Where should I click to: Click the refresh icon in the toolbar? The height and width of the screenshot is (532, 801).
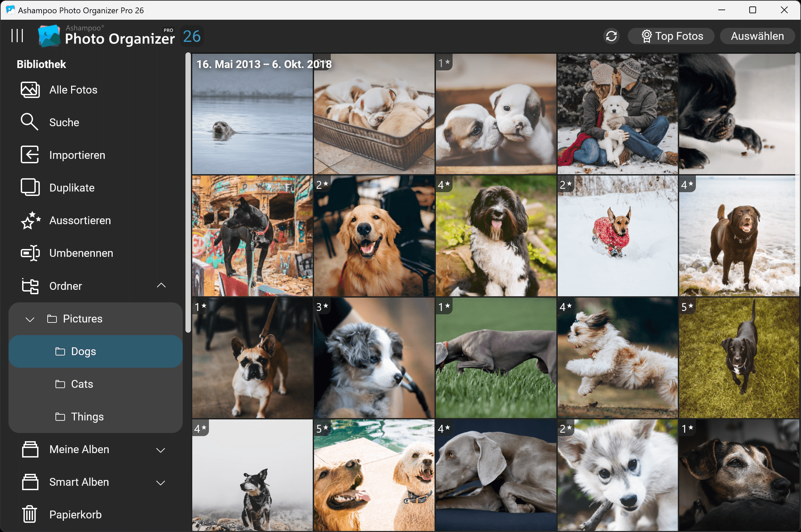tap(611, 36)
